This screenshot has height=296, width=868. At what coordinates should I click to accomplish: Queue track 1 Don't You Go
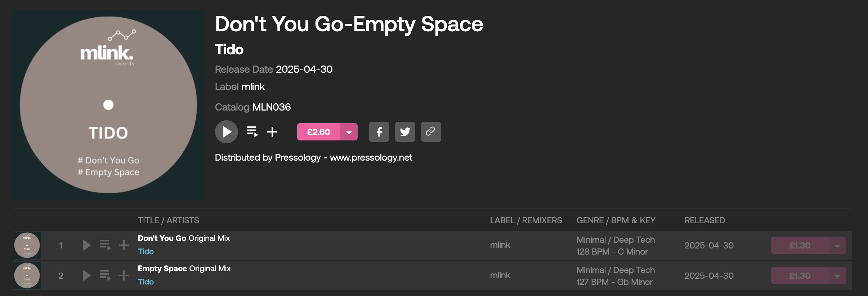[x=105, y=245]
